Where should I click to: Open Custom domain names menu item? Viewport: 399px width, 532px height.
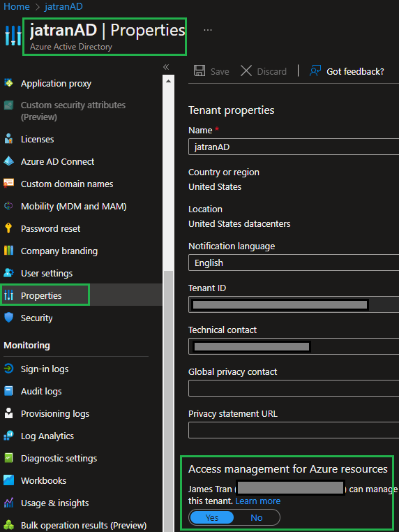point(67,184)
